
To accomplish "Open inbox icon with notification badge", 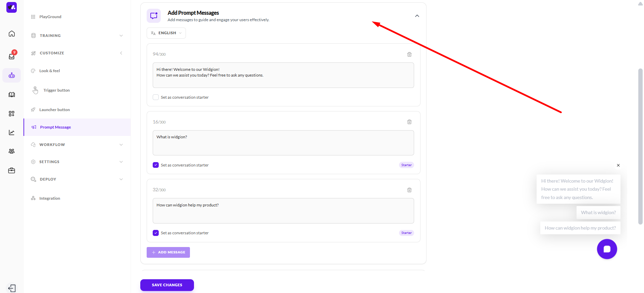I will (12, 56).
